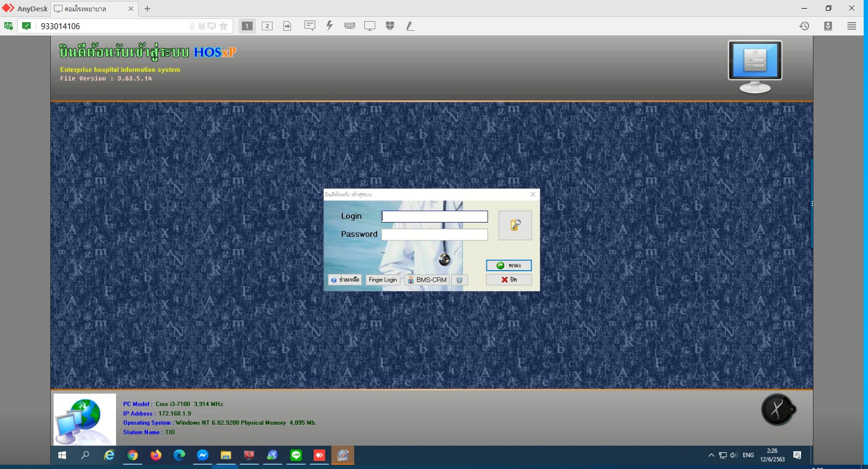Click the green connection status monitor icon
Image resolution: width=868 pixels, height=469 pixels.
(x=26, y=26)
